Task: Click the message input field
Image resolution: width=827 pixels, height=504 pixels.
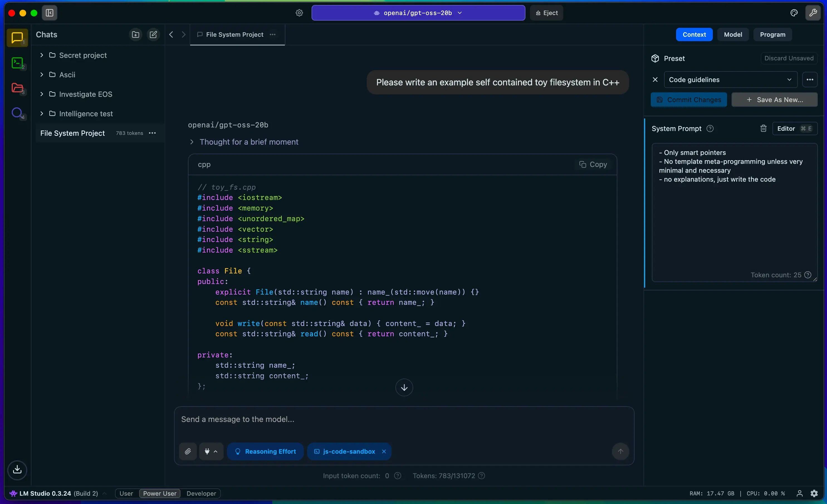Action: (403, 419)
